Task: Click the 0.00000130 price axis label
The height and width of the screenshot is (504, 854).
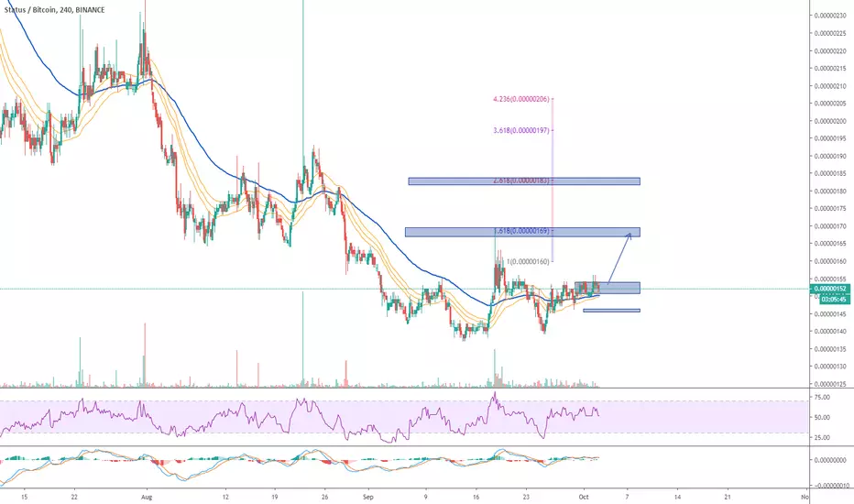Action: pos(830,367)
